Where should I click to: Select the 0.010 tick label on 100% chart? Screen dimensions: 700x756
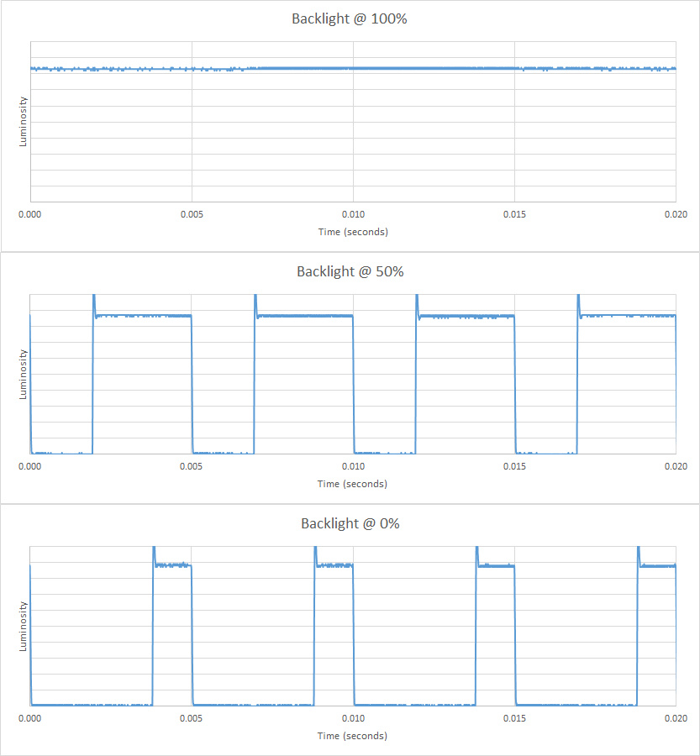tap(353, 215)
